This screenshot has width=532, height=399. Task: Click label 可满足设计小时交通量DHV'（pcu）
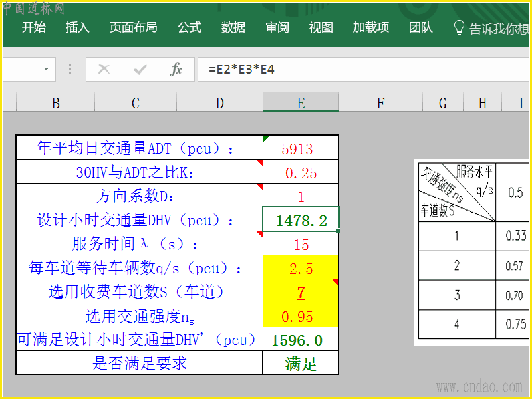(x=137, y=339)
